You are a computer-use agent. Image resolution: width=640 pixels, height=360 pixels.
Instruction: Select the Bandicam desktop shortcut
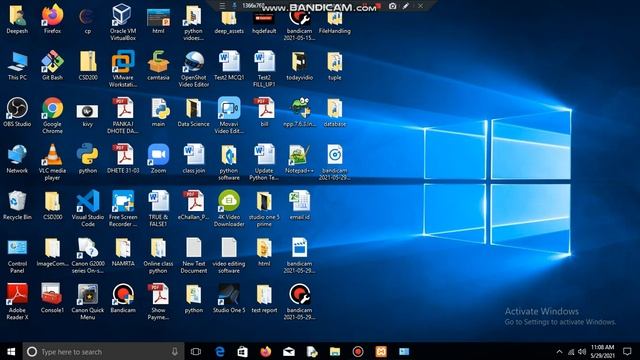[123, 298]
